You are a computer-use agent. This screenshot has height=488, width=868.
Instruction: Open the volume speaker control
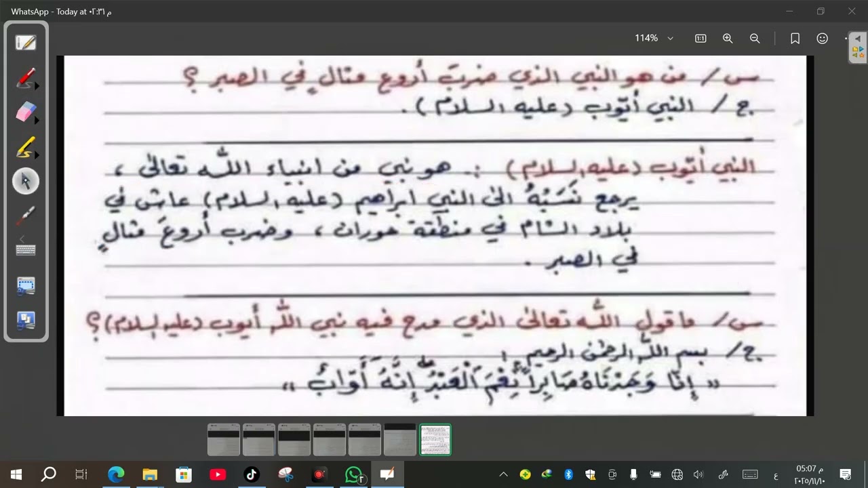[x=698, y=474]
